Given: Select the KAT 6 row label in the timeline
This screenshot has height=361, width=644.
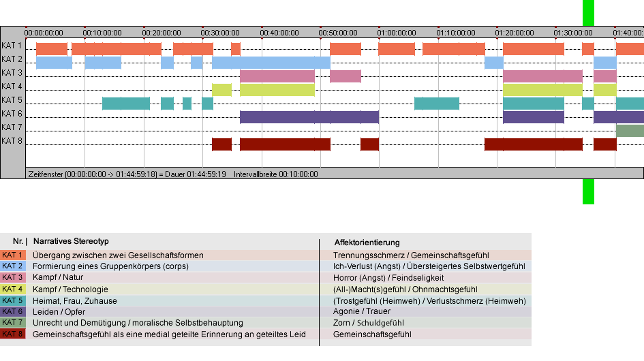Looking at the screenshot, I should 12,113.
